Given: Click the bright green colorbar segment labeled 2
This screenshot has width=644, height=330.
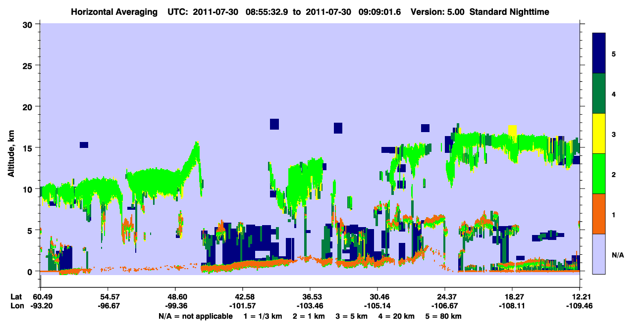Looking at the screenshot, I should [x=599, y=174].
